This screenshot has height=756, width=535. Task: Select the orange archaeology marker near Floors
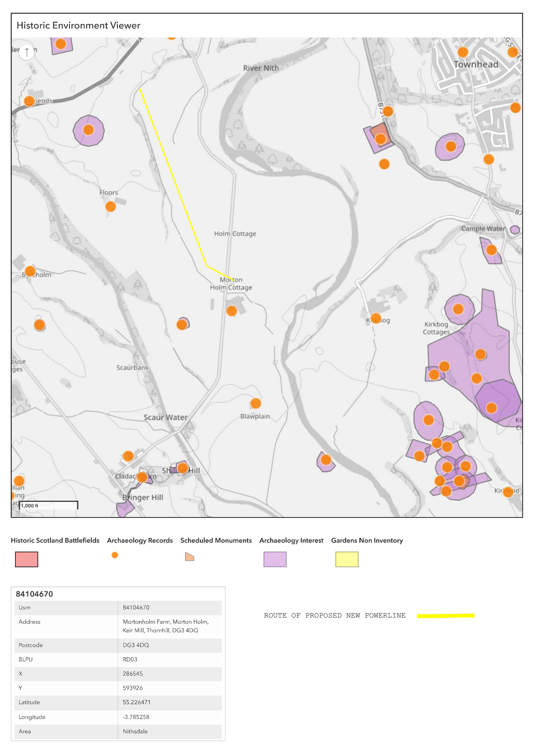tap(110, 207)
